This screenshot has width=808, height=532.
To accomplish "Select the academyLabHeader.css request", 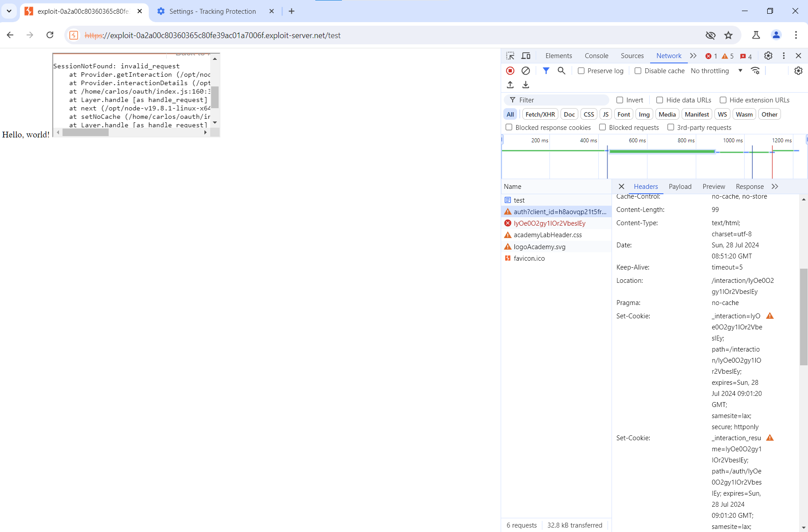I will point(556,235).
